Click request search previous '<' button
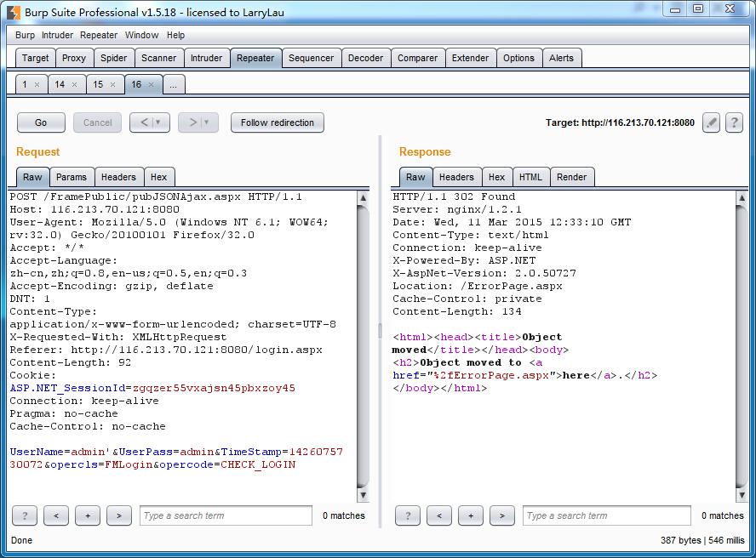Viewport: 756px width, 558px height. (56, 515)
